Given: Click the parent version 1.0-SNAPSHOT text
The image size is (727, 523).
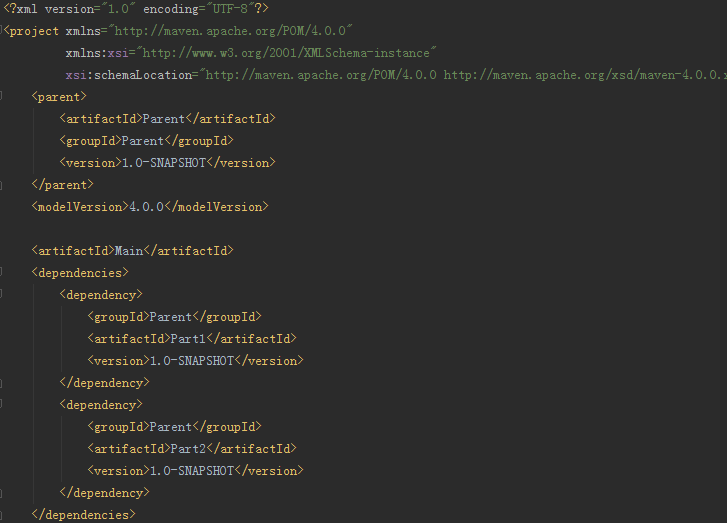Looking at the screenshot, I should coord(164,163).
